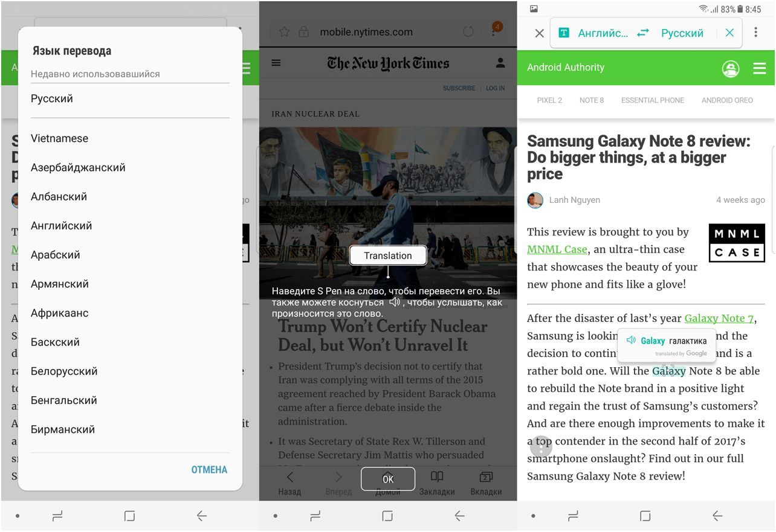Screen dimensions: 776x532
Task: Select Vietnamese from the language list
Action: 59,138
